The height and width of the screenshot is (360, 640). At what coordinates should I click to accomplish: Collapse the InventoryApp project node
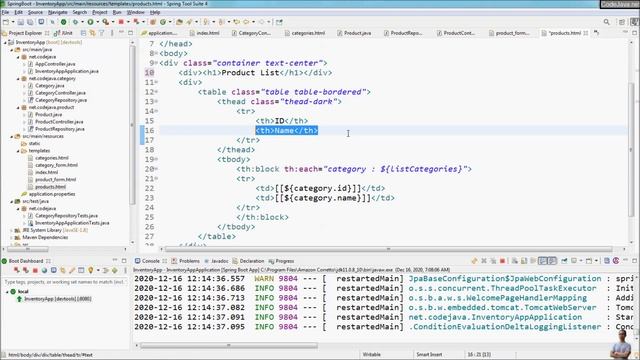5,42
